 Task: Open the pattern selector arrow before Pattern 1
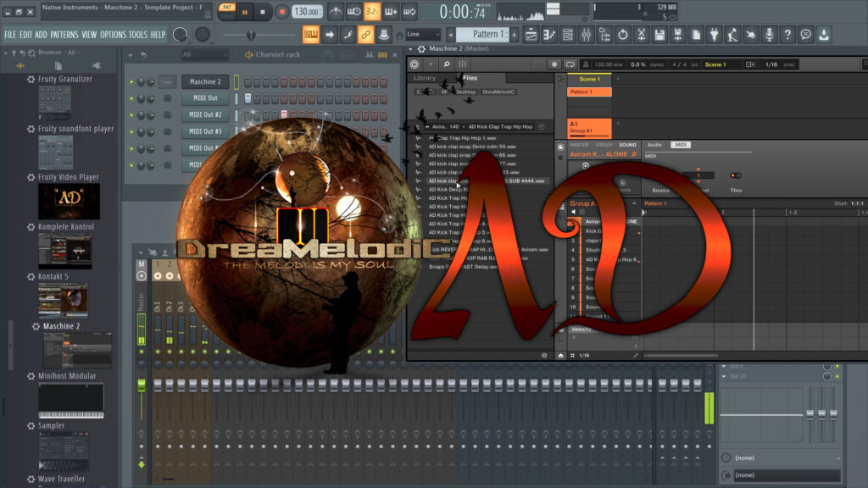point(451,34)
